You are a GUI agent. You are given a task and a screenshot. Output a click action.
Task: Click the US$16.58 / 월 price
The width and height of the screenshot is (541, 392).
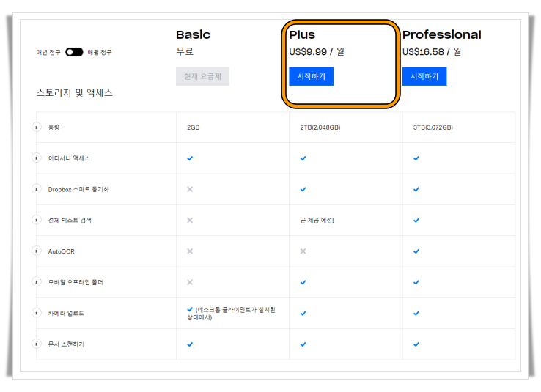(x=432, y=52)
